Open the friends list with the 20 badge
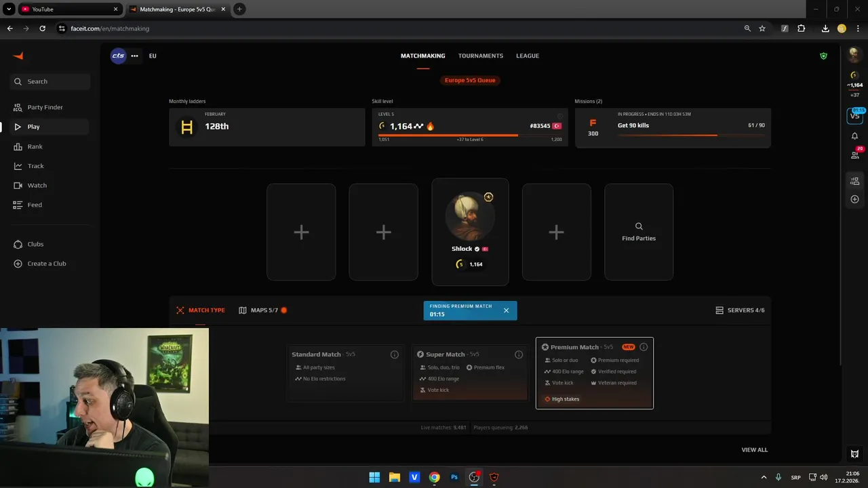 (855, 155)
